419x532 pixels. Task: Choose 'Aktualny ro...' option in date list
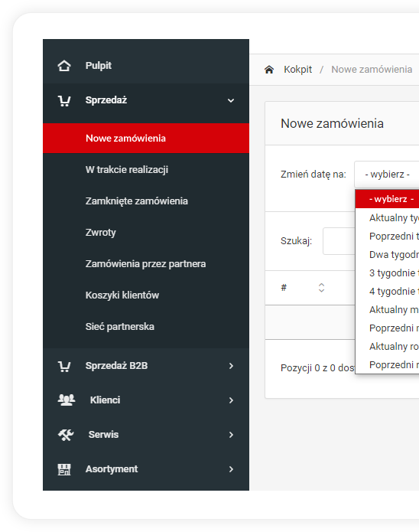[x=387, y=347]
